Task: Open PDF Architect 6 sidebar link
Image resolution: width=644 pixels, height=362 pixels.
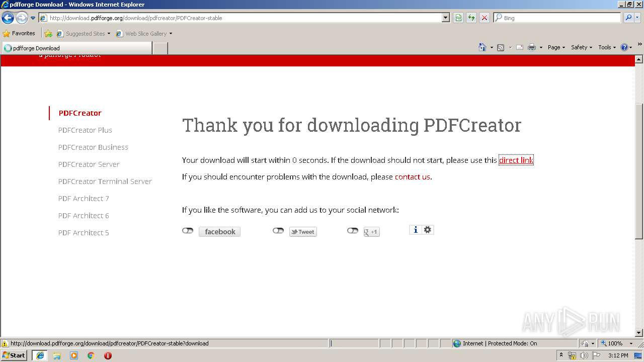Action: [84, 216]
